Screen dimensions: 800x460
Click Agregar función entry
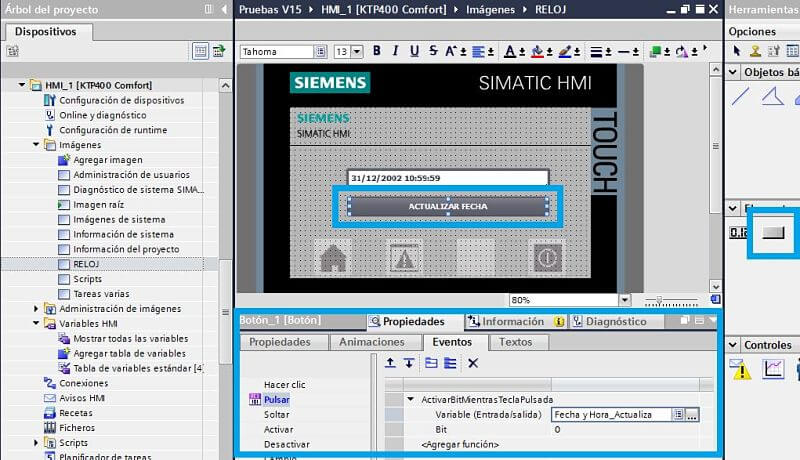tap(460, 444)
